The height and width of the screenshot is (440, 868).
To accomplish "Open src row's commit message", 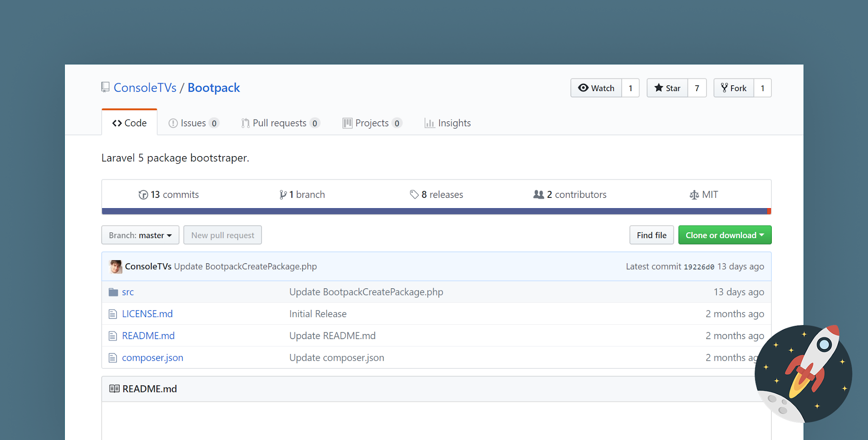I will tap(366, 292).
